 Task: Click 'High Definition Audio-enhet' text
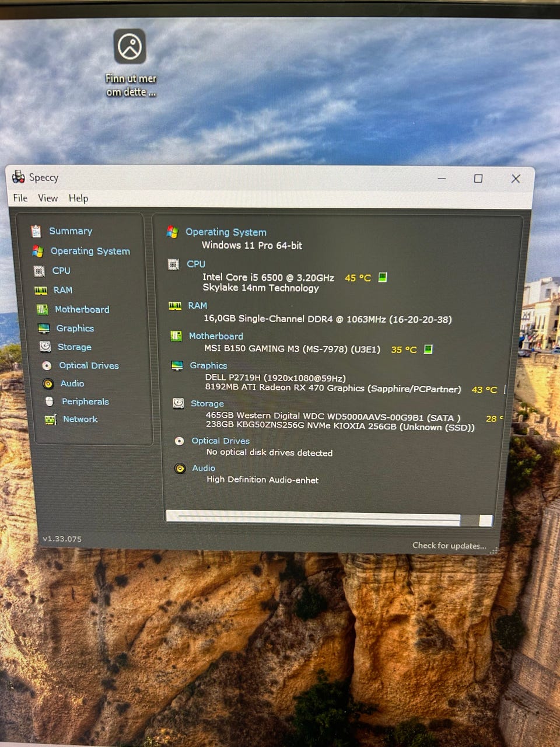pos(262,480)
